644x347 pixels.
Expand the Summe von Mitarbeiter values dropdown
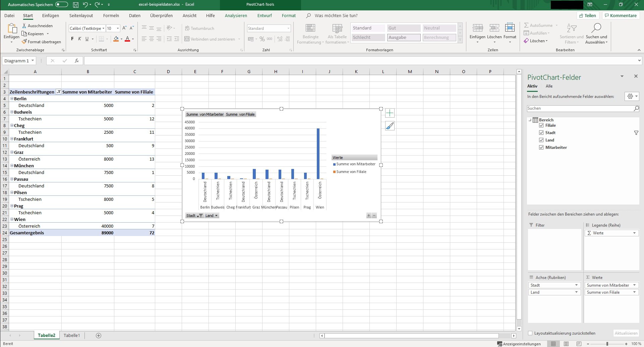click(634, 285)
